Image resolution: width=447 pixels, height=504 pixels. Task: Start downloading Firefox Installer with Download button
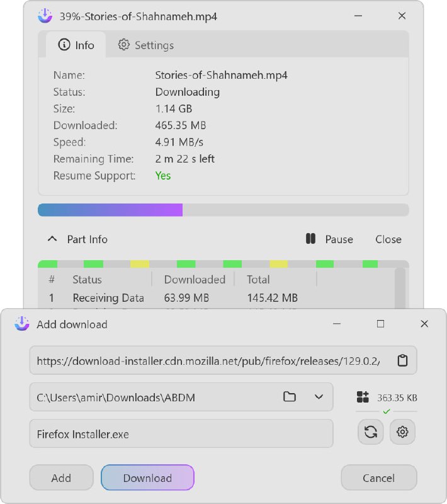147,478
